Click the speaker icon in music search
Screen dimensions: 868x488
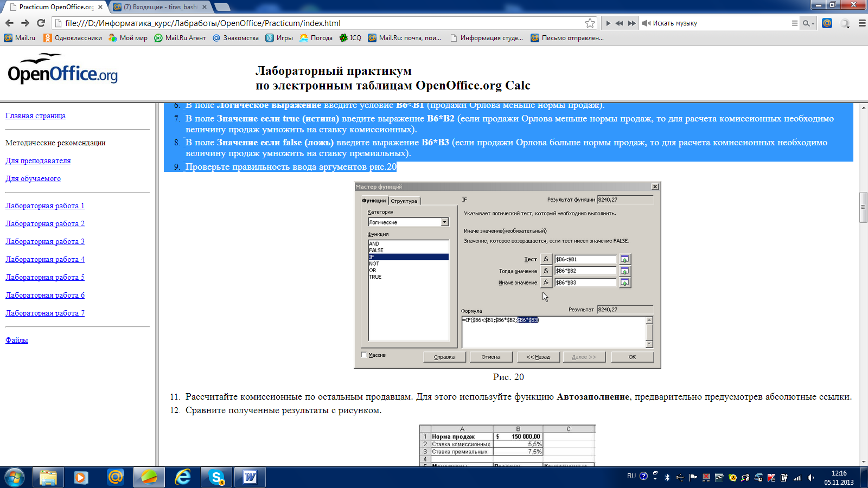pyautogui.click(x=646, y=23)
